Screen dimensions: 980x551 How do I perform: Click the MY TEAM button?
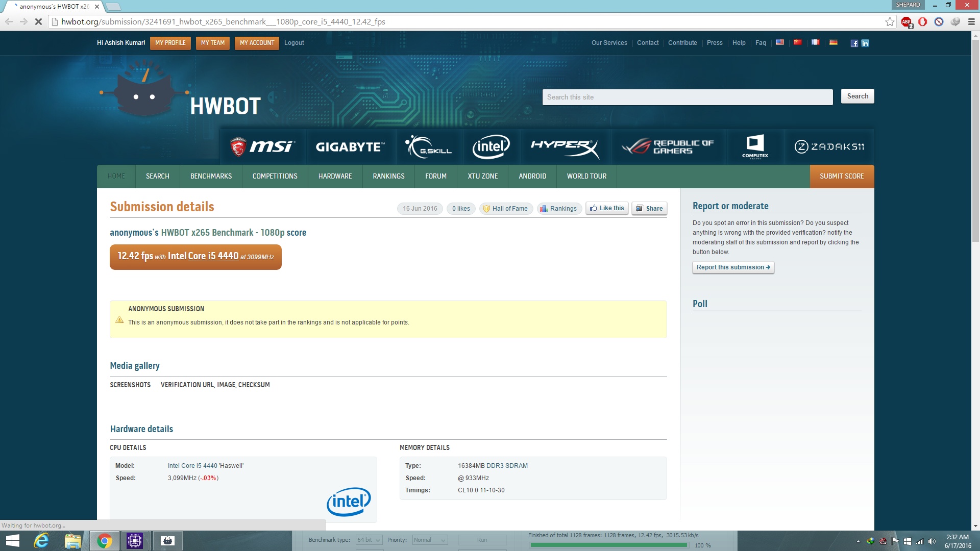(x=213, y=43)
